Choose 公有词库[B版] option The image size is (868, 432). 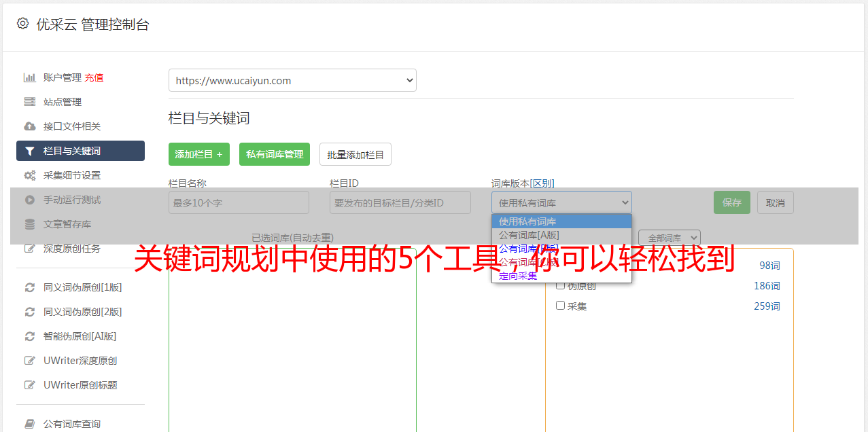[x=561, y=249]
